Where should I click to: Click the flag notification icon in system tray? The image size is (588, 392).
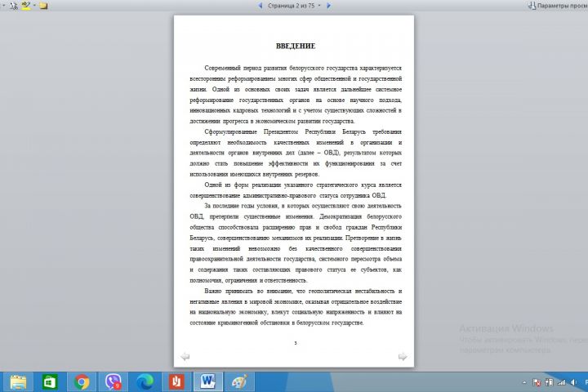[x=537, y=382]
